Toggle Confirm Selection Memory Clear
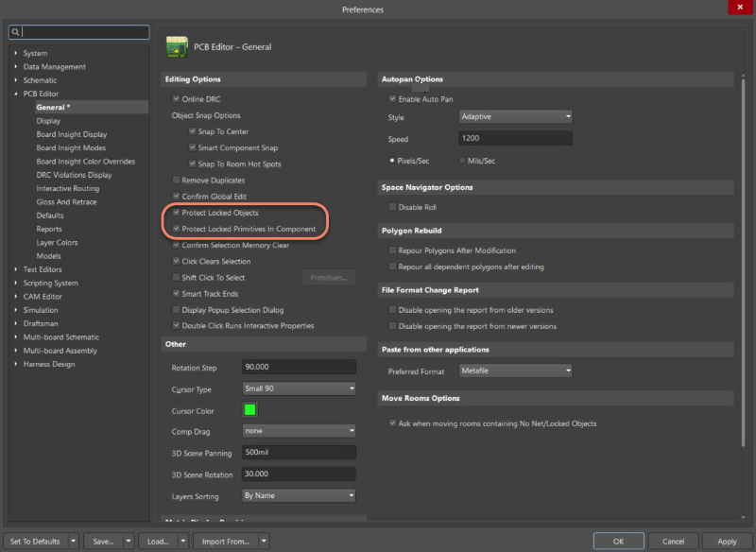 coord(176,245)
